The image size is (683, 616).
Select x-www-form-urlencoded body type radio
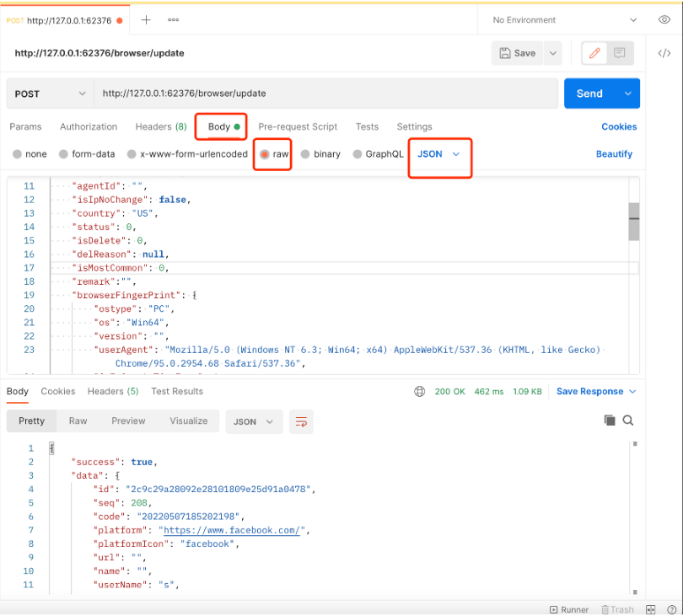point(132,154)
